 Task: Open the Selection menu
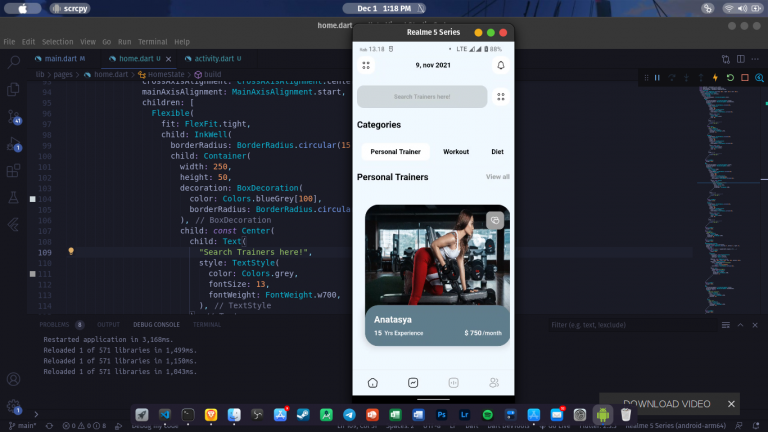(57, 42)
